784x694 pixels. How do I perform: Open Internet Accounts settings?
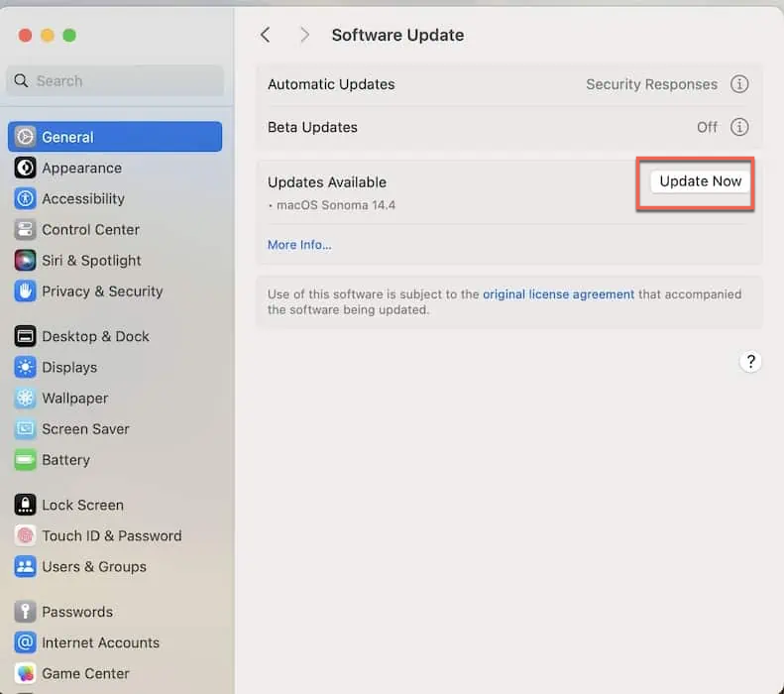click(x=115, y=642)
